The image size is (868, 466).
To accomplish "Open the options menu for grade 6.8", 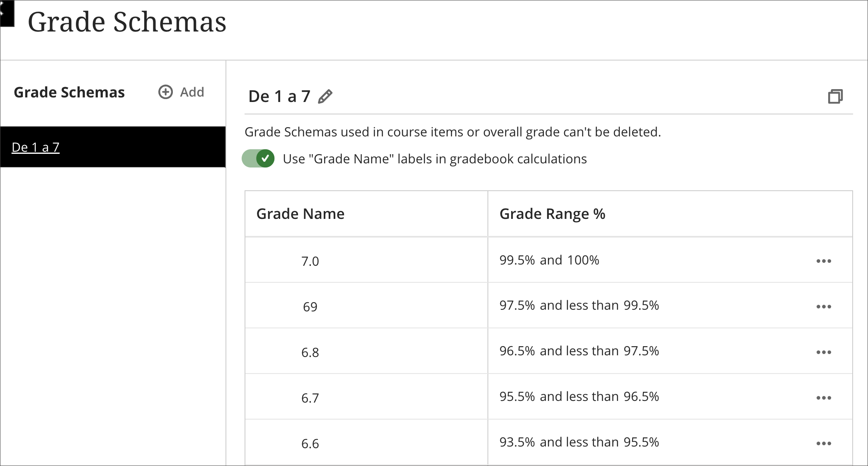I will pos(824,352).
